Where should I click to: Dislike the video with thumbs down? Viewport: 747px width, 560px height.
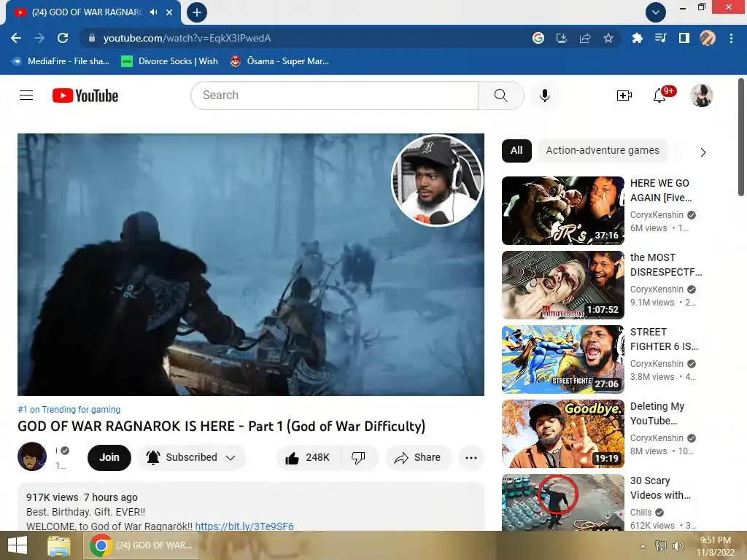pos(358,458)
